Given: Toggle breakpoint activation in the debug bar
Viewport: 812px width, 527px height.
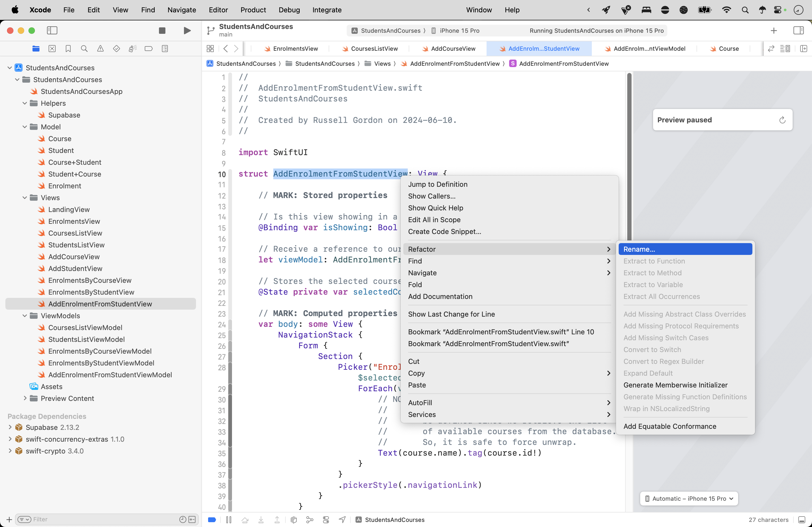Looking at the screenshot, I should point(212,519).
